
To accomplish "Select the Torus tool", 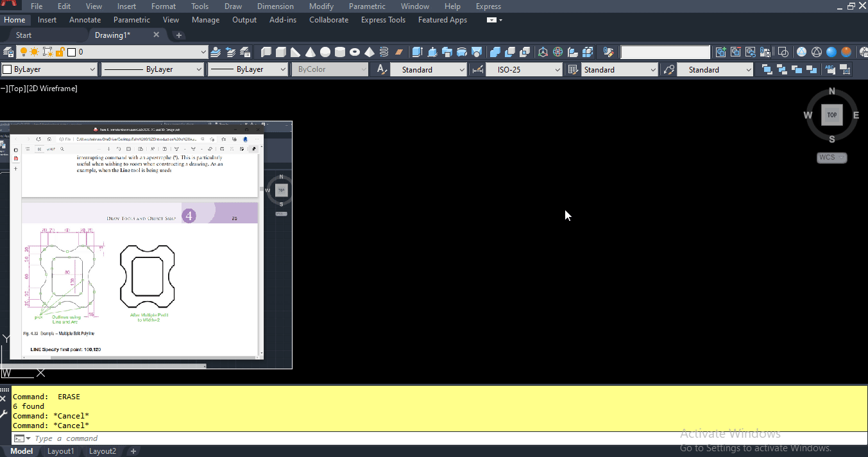I will tap(355, 52).
